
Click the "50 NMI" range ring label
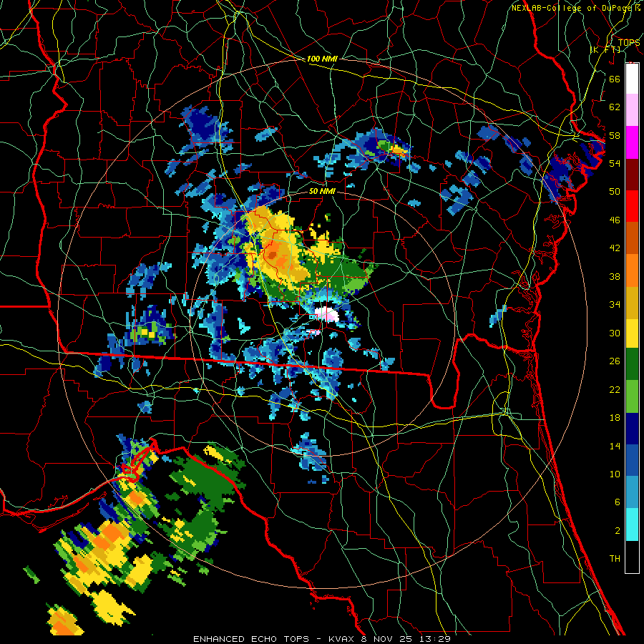tap(322, 191)
